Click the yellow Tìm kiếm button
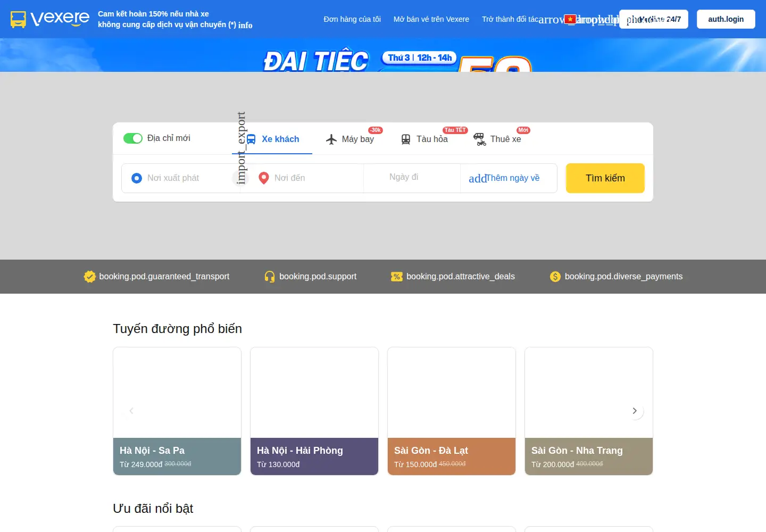 pyautogui.click(x=605, y=178)
